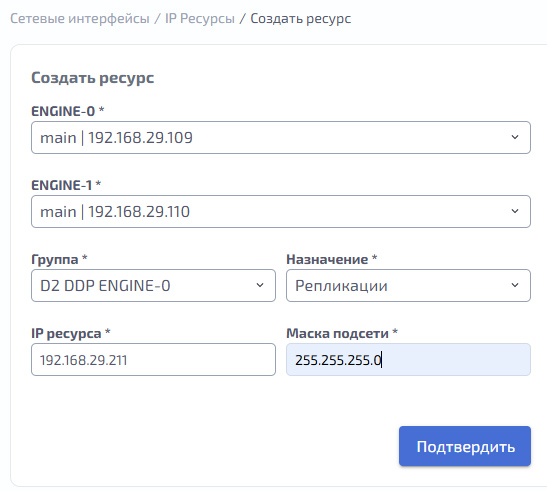Click the IP ресурса input field

pyautogui.click(x=153, y=359)
